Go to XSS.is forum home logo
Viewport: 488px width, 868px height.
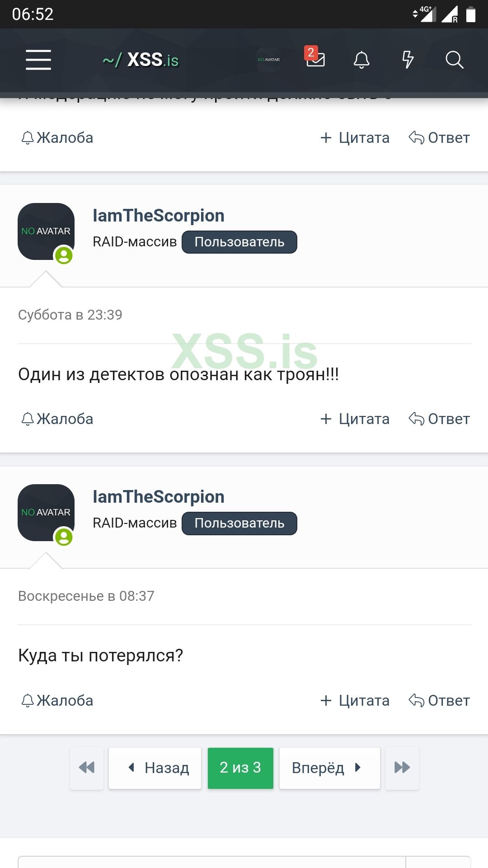point(141,60)
